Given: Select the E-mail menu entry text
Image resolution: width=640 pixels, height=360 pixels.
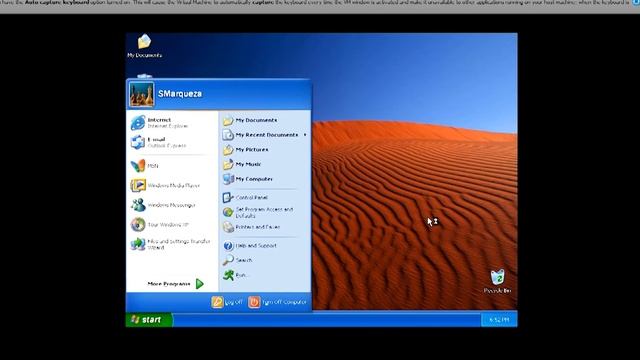Looking at the screenshot, I should pyautogui.click(x=156, y=139).
